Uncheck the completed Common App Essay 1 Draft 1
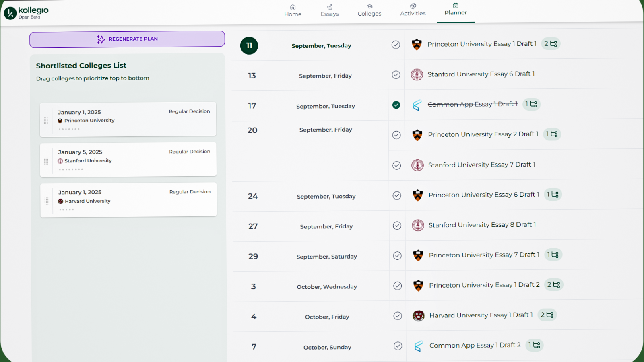 [396, 105]
